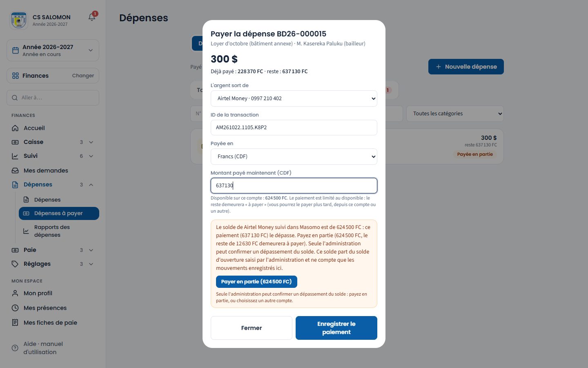Click the Rapports des dépenses chart icon
588x368 pixels.
click(26, 231)
